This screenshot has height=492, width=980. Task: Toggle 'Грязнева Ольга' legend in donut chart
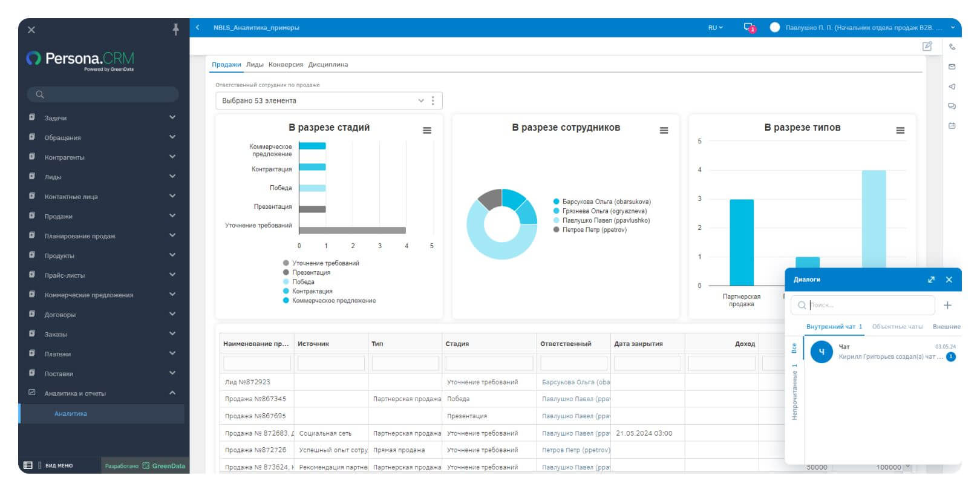coord(600,211)
